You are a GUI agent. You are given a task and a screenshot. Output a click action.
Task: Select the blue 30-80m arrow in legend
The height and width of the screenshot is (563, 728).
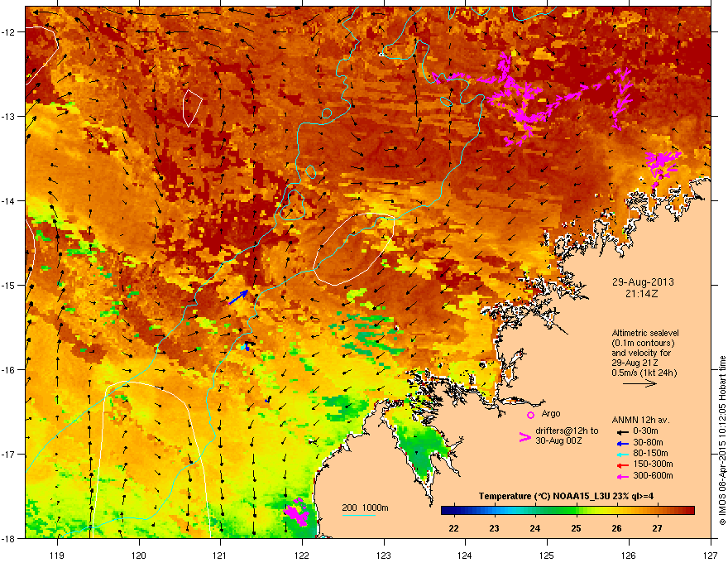click(x=622, y=444)
